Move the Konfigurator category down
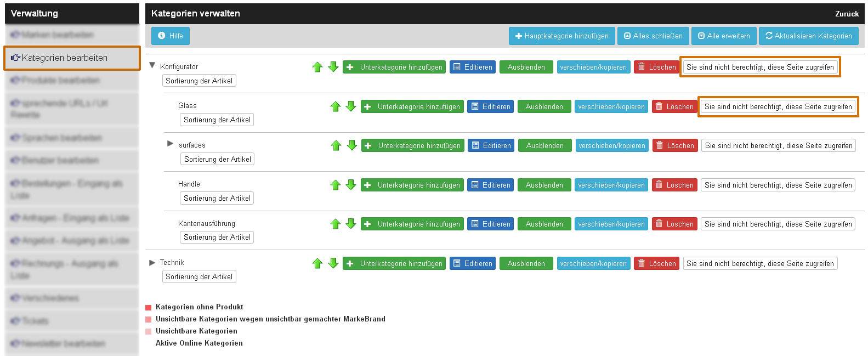Screen dimensions: 868x356 (x=333, y=67)
